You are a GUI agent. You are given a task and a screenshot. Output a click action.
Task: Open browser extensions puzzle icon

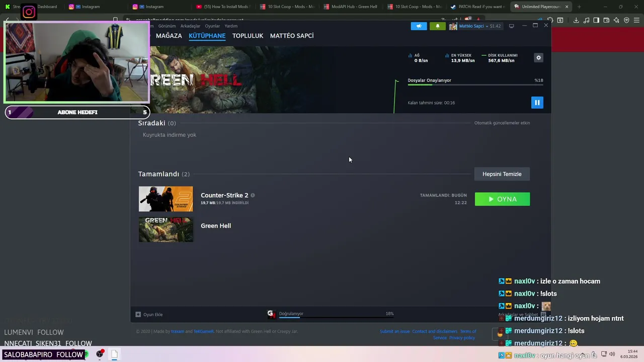coord(550,20)
